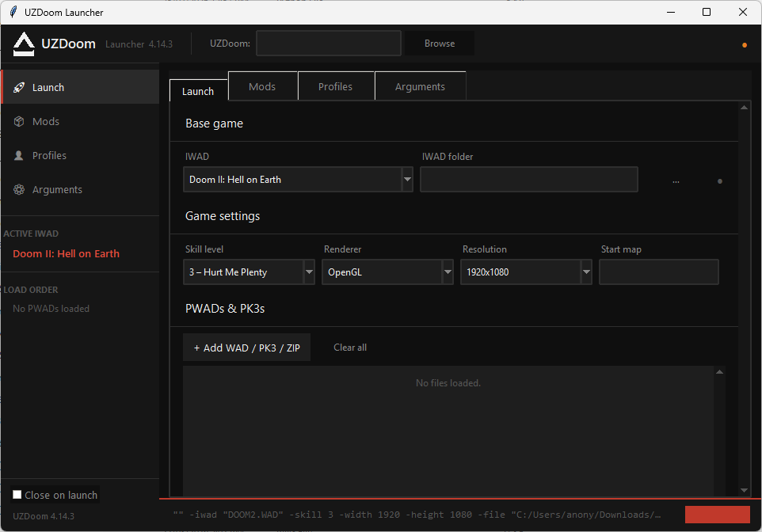Click the UZDoom logo icon

[x=23, y=44]
